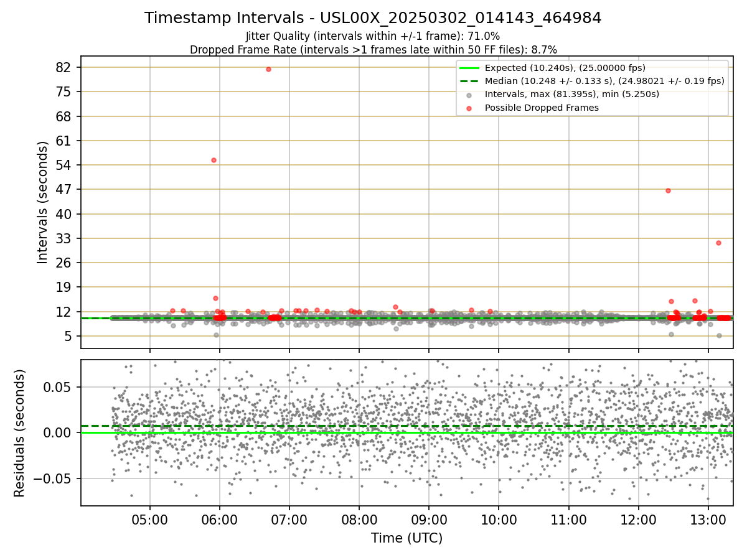Click x-axis time label "05:00"
This screenshot has width=747, height=560.
[x=149, y=520]
